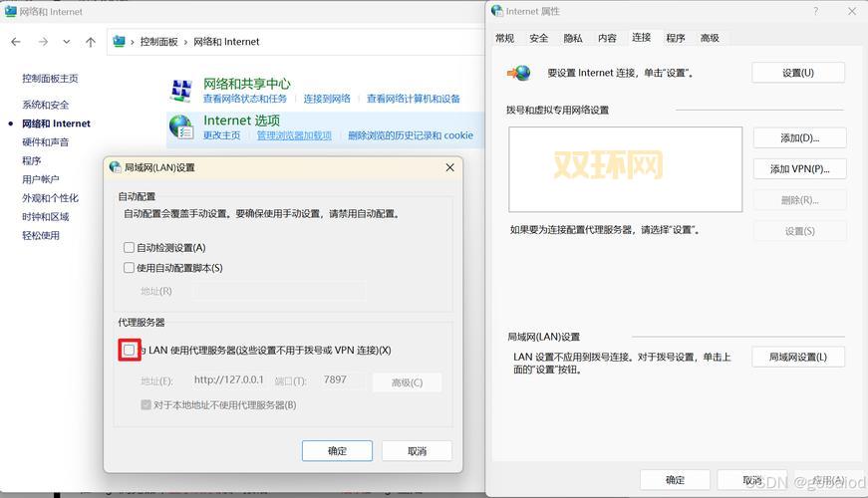The width and height of the screenshot is (868, 498).
Task: Click 取消 in the LAN settings dialog
Action: click(417, 451)
